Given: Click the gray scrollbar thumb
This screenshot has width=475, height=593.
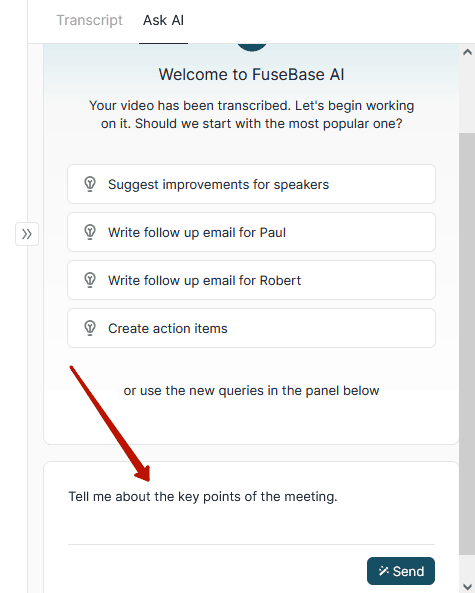Looking at the screenshot, I should pos(467,344).
